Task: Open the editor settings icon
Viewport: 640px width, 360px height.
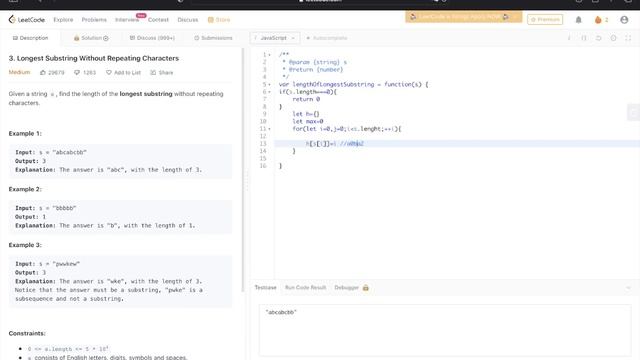Action: (x=613, y=38)
